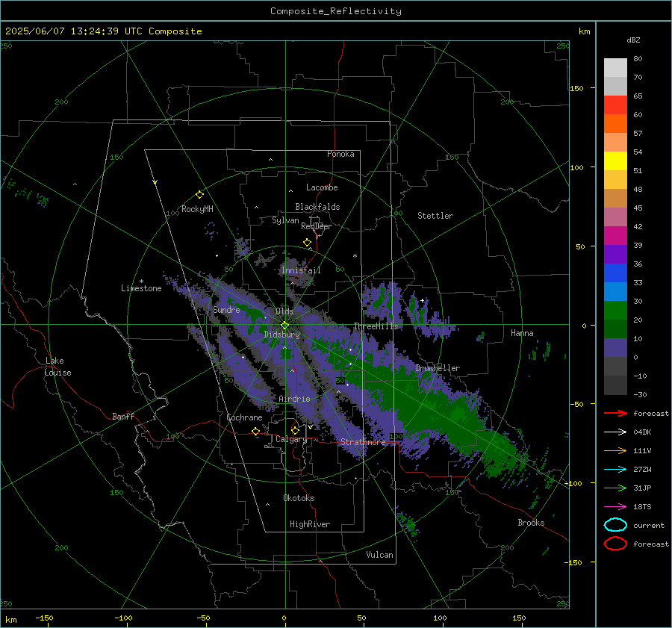This screenshot has width=672, height=628.
Task: Click the Hanna city label
Action: click(522, 333)
